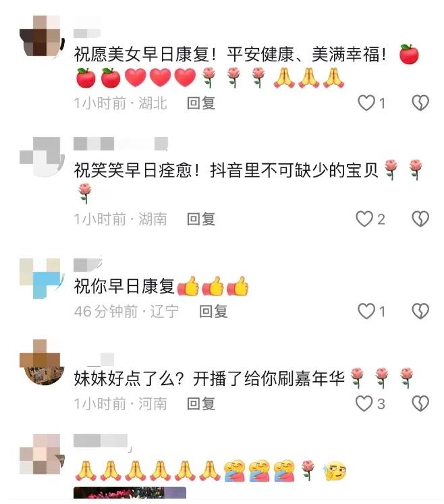Reply to the Henan comment via 回复
Viewport: 444px width, 504px height.
(201, 404)
